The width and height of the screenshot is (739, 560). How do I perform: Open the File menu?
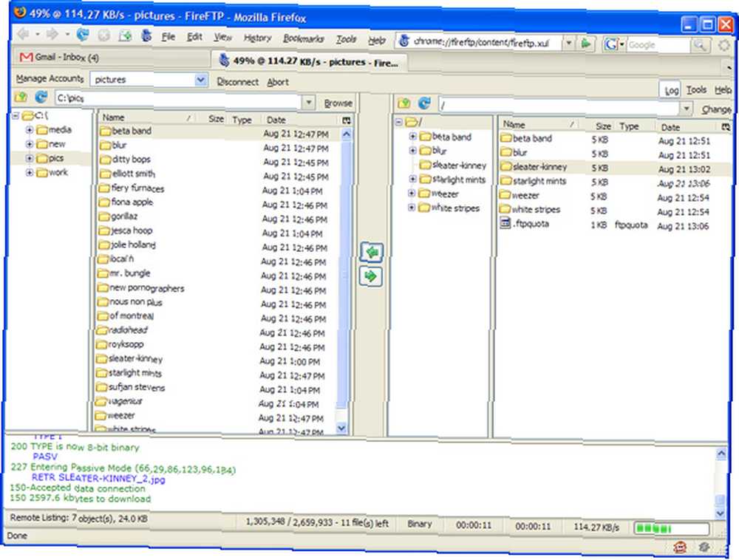point(168,37)
